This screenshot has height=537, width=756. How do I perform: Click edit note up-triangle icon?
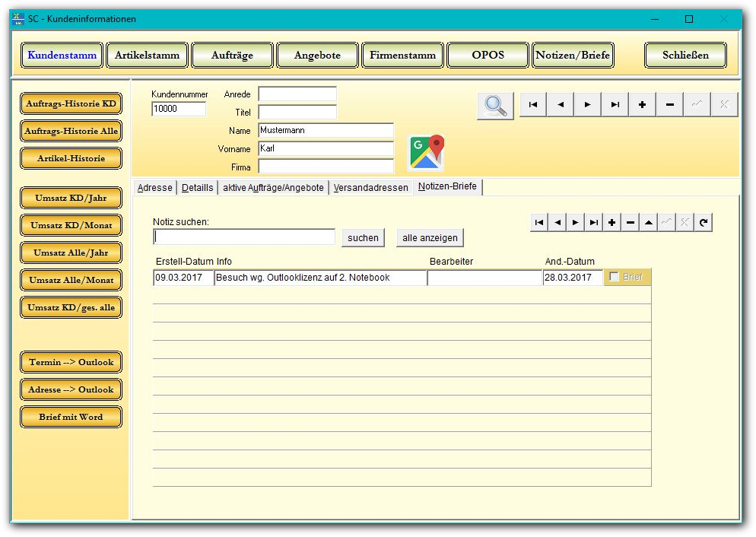(649, 222)
